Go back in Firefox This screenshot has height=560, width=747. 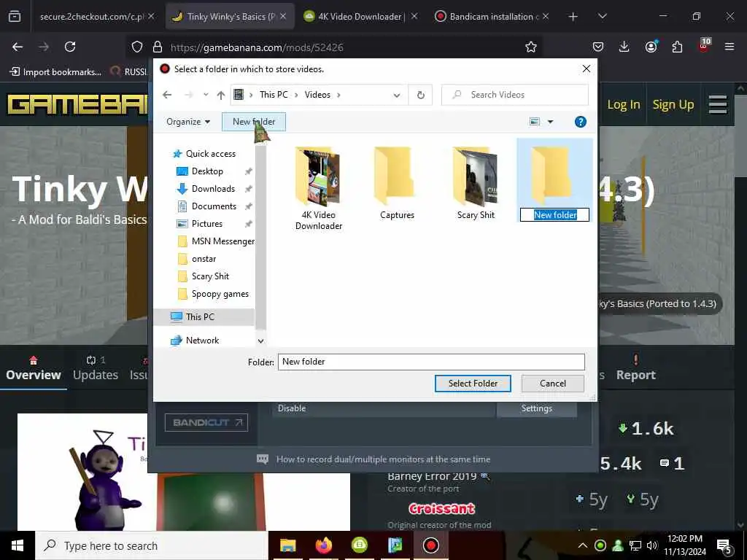pos(18,47)
